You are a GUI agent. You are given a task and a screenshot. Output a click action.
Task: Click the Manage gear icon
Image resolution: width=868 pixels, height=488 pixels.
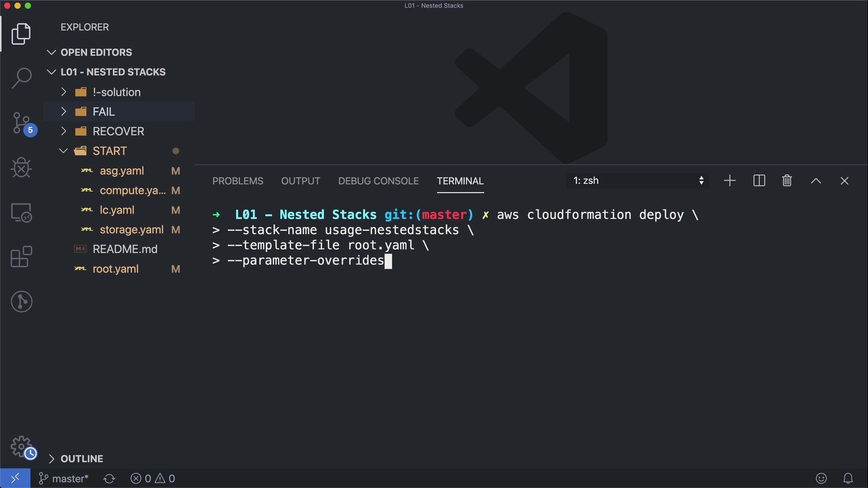21,447
